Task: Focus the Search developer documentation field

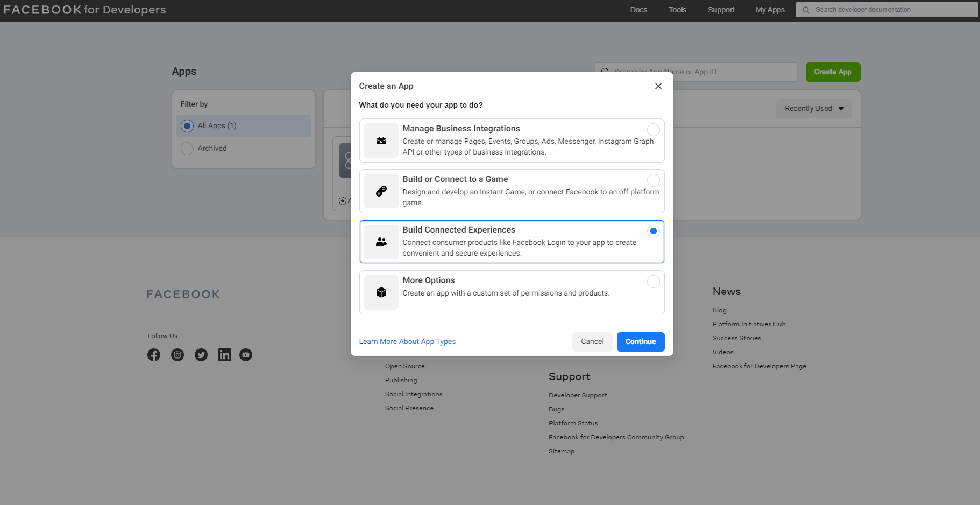Action: [886, 10]
